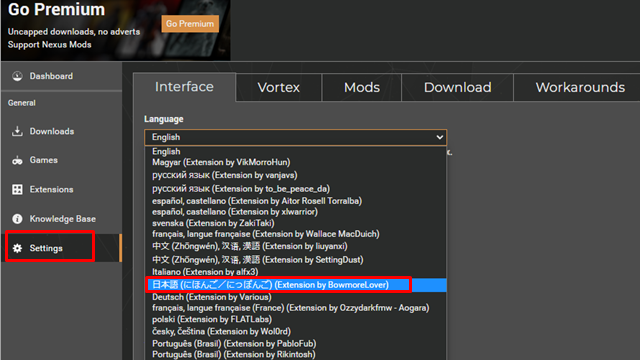Click the Games controller icon
640x360 pixels.
click(17, 160)
